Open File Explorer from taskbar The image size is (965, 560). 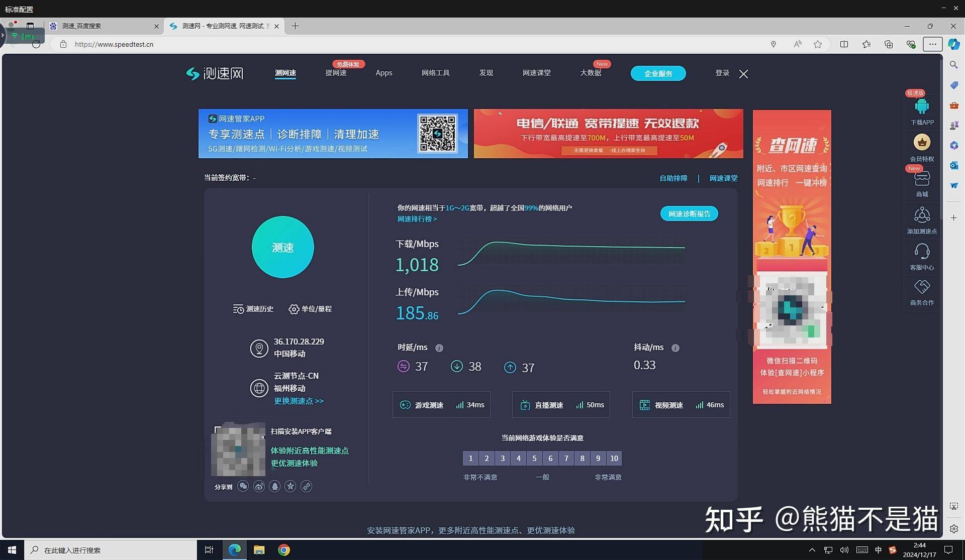[x=259, y=550]
